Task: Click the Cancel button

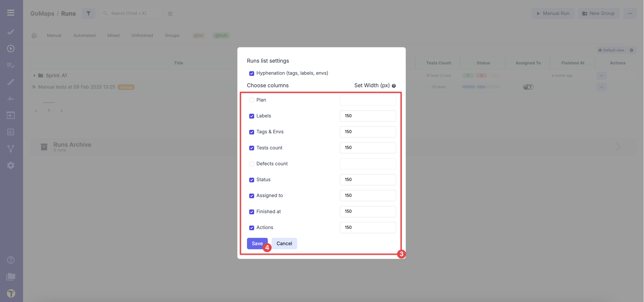Action: [x=284, y=244]
